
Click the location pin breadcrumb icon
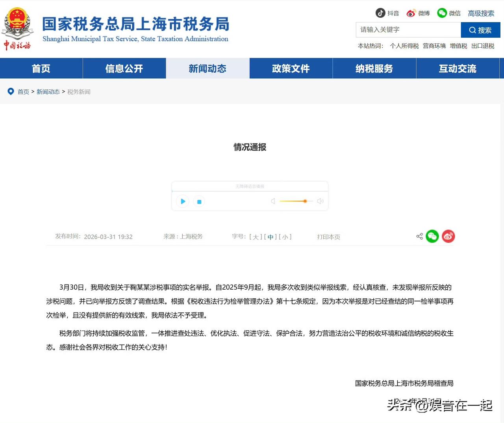(11, 91)
